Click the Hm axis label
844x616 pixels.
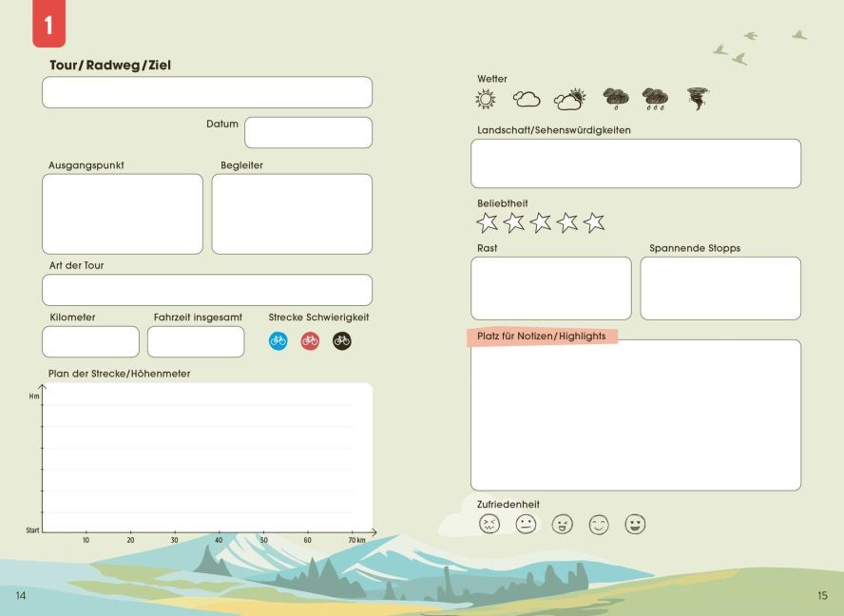[34, 396]
